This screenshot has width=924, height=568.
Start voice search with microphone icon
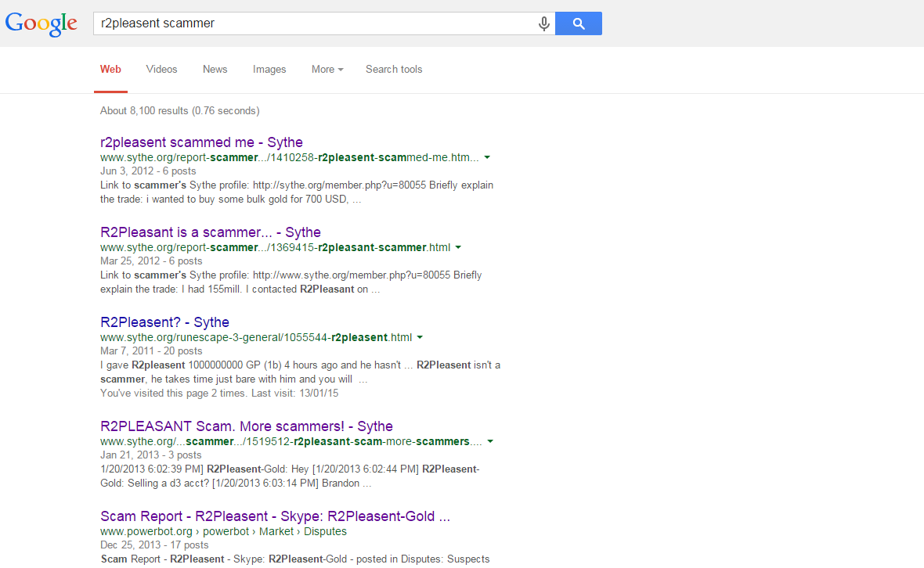(x=544, y=23)
